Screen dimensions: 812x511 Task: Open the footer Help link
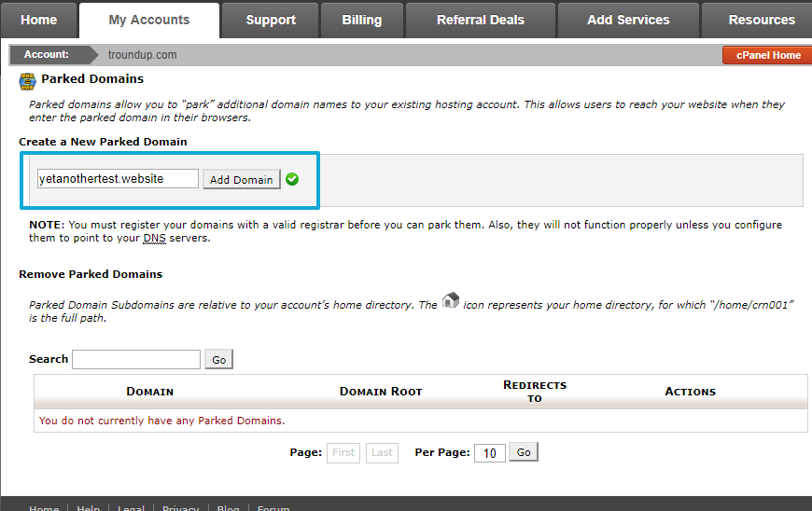[88, 508]
